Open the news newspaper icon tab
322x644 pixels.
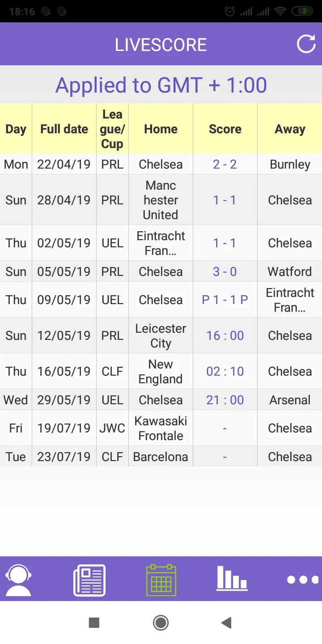89,580
